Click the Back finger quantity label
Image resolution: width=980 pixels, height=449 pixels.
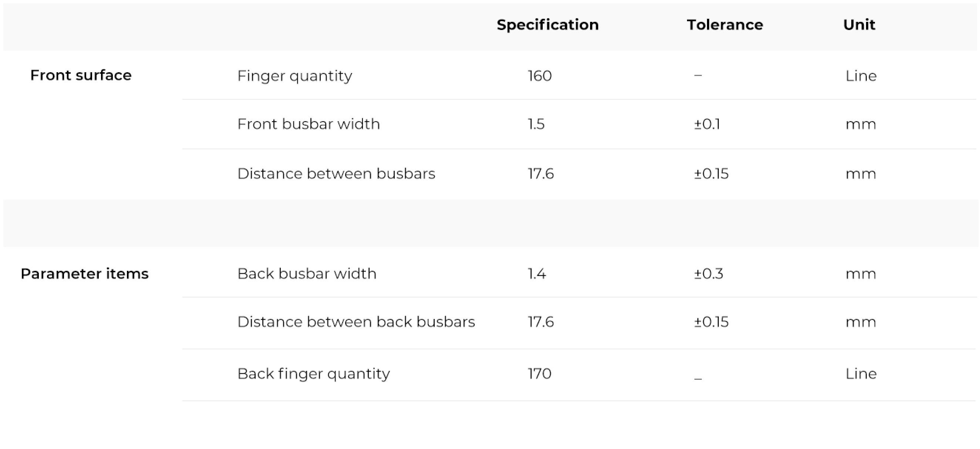(x=313, y=373)
